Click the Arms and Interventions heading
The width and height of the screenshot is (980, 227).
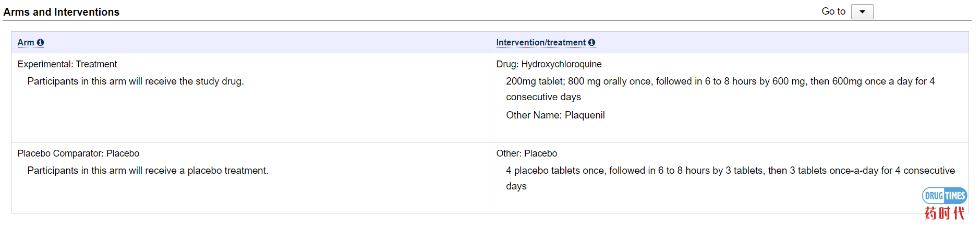pyautogui.click(x=62, y=12)
